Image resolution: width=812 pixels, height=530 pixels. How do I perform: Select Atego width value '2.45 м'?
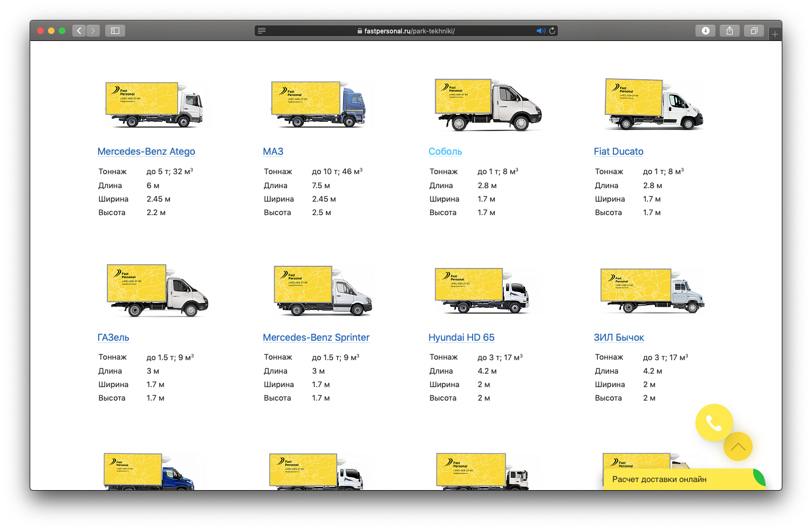click(158, 199)
